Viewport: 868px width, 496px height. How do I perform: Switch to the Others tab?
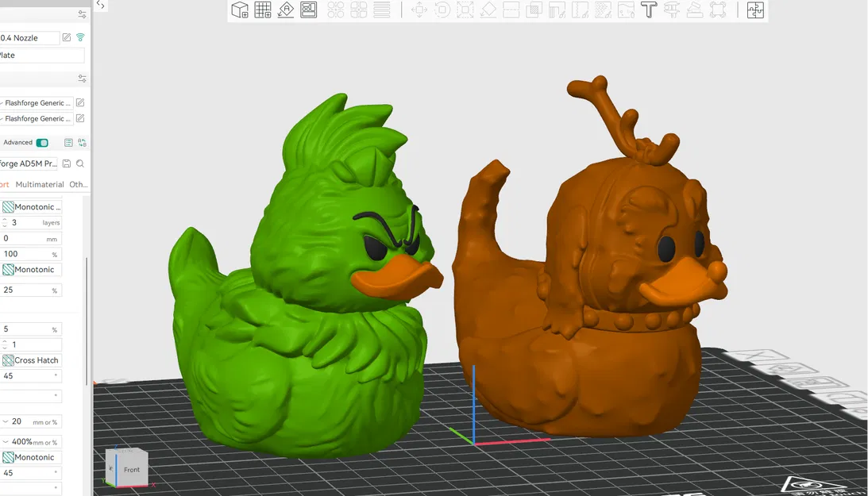point(79,183)
